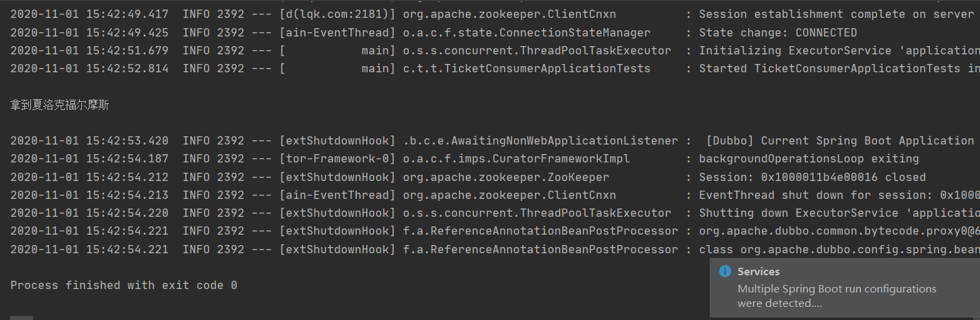Open the Services notification title
This screenshot has height=320, width=980.
pos(758,272)
